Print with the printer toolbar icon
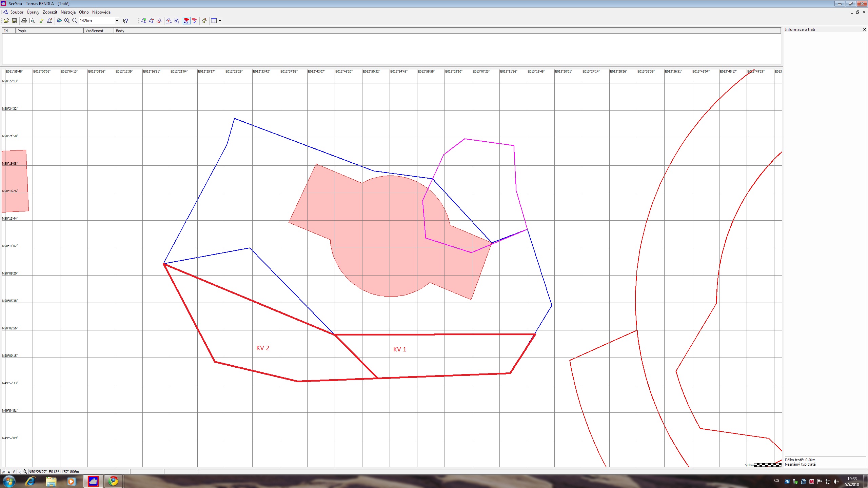This screenshot has width=868, height=488. (x=24, y=21)
